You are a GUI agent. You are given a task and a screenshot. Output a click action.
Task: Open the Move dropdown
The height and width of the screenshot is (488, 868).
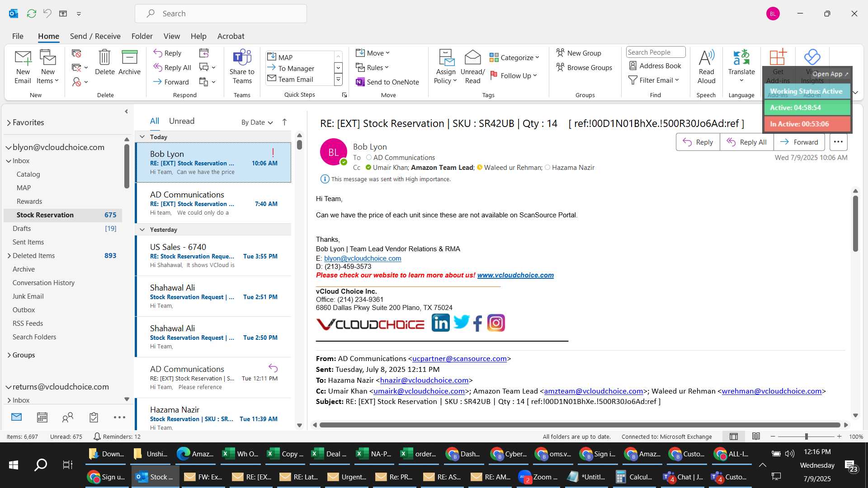[x=373, y=53]
